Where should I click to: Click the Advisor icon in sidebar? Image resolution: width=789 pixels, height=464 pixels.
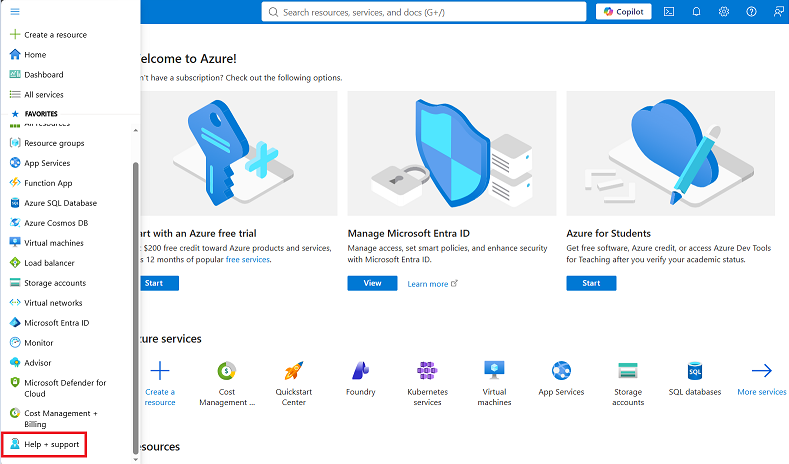(x=15, y=362)
